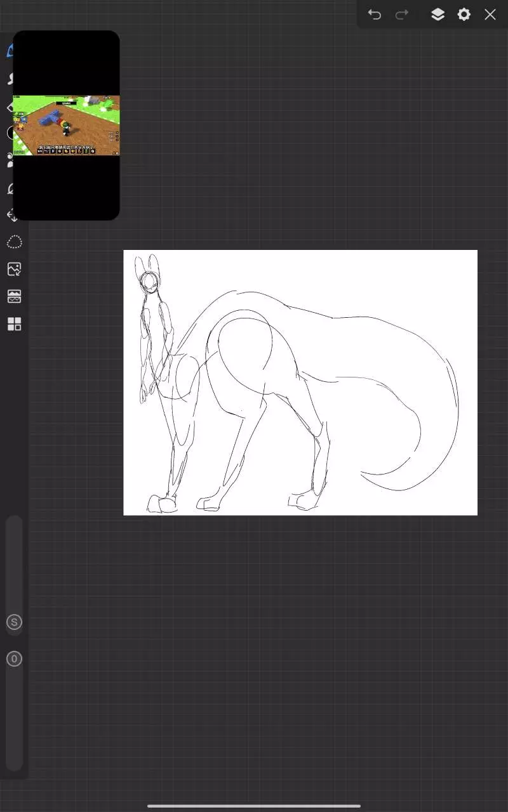Select the Smudge blend tool
Screen dimensions: 508x812
[x=10, y=79]
